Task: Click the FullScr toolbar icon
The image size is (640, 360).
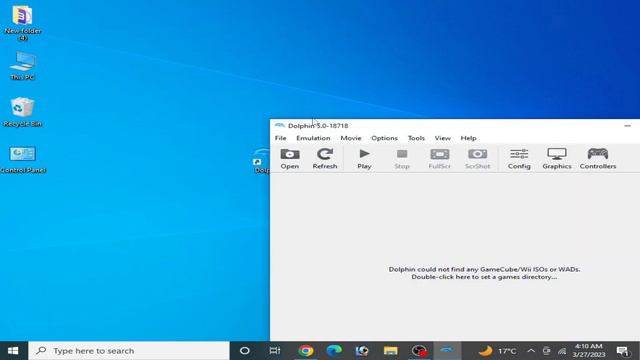Action: point(440,159)
